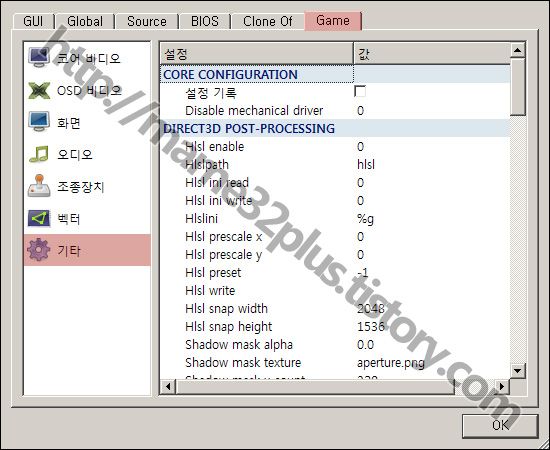Image resolution: width=550 pixels, height=450 pixels.
Task: Click the 0.0 shadow mask alpha value
Action: (x=365, y=344)
